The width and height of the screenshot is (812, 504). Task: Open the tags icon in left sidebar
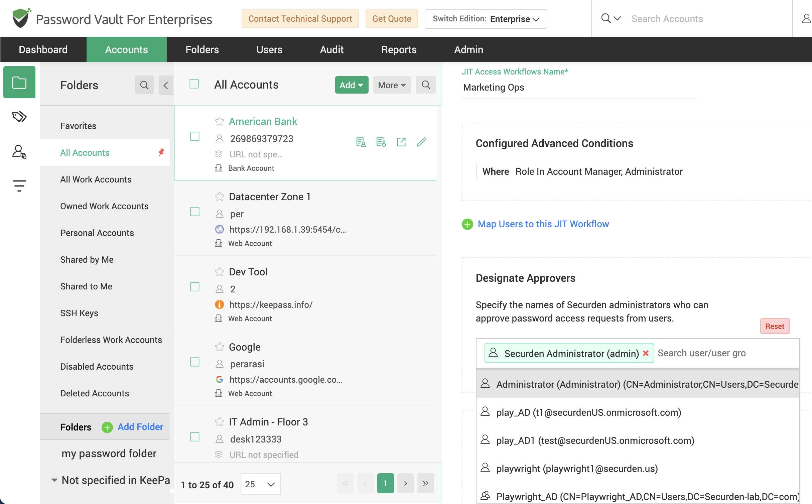[19, 117]
